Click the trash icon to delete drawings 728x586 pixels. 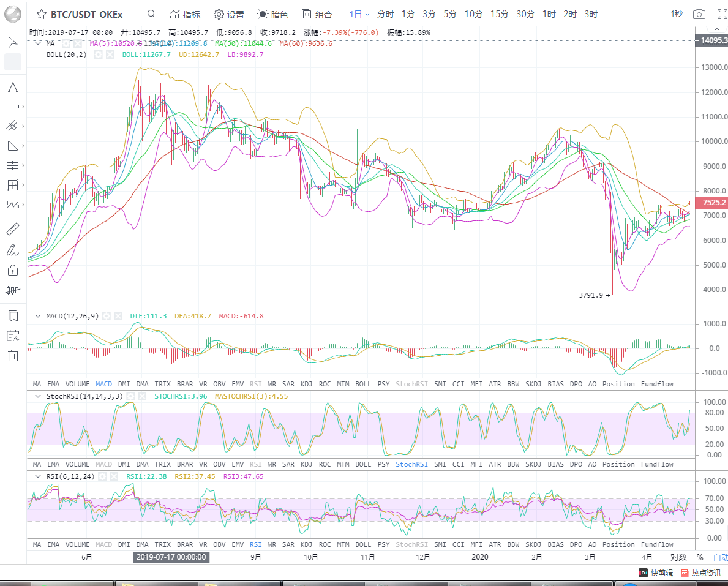(x=13, y=355)
